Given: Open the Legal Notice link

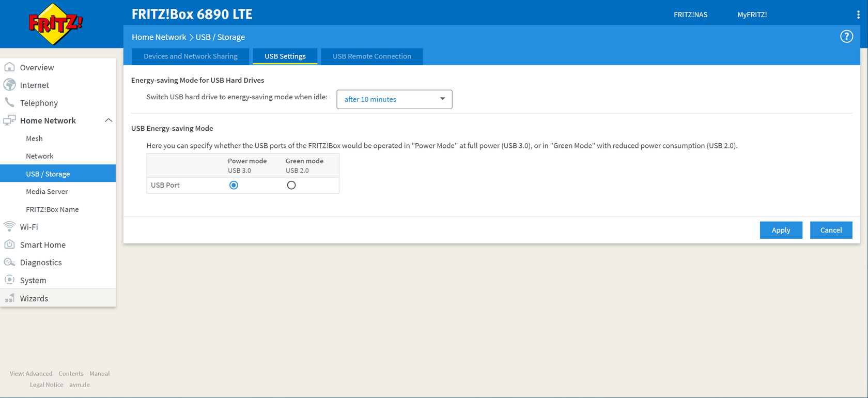Looking at the screenshot, I should 47,385.
